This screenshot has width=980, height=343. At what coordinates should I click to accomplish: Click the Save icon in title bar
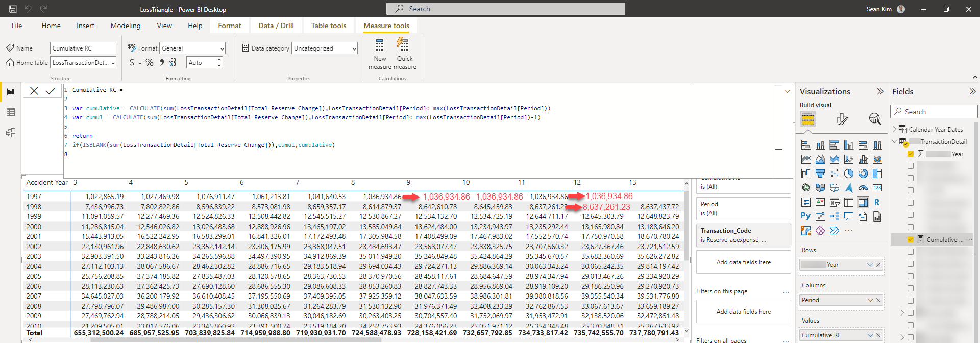pyautogui.click(x=13, y=9)
